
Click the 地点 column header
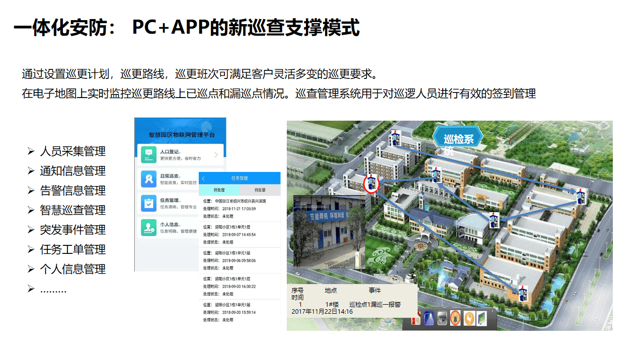(331, 291)
